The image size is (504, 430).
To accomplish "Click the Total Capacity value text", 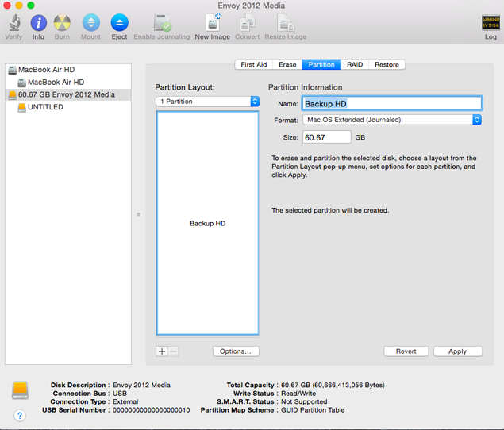I will tap(333, 385).
